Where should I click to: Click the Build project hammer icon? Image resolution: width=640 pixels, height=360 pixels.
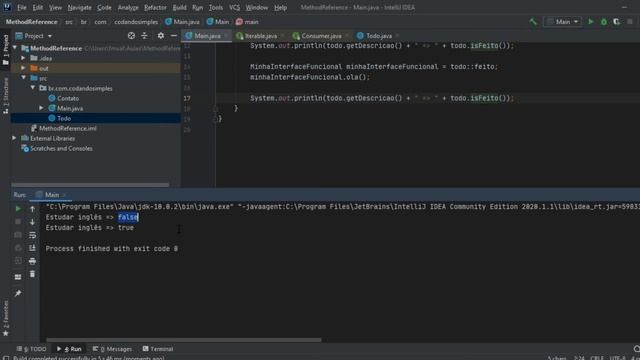(x=533, y=22)
